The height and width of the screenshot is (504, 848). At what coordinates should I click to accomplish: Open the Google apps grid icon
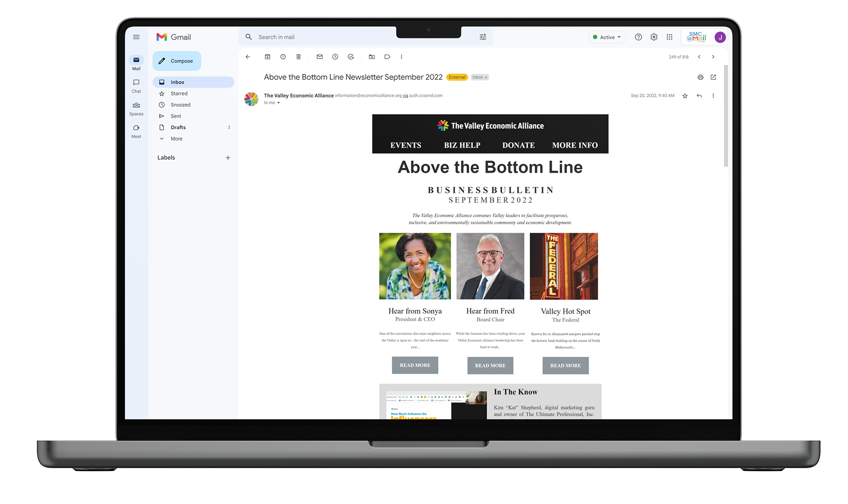tap(670, 37)
